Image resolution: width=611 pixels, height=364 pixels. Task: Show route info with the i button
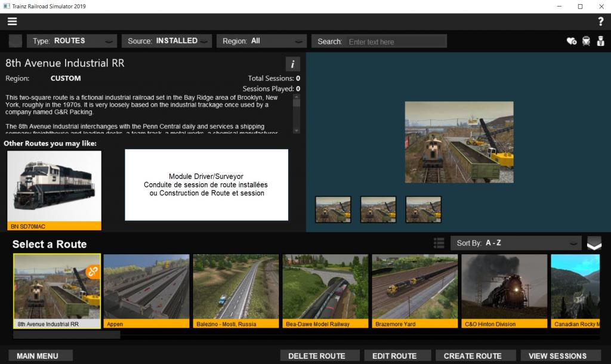pos(292,64)
